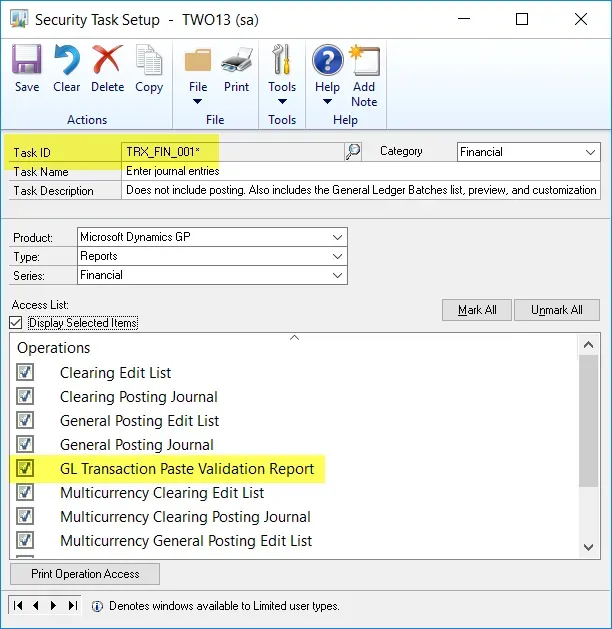Uncheck the Clearing Edit List operation
Screen dimensions: 612x629
[x=25, y=372]
